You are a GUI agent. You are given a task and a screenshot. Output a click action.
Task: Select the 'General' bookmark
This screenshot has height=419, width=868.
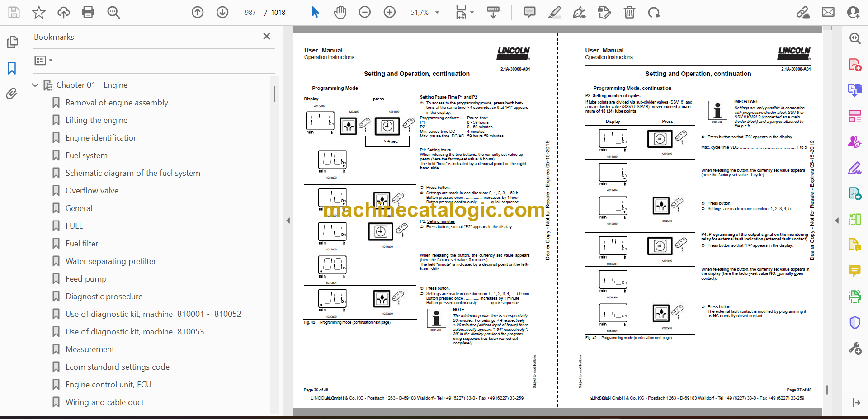tap(79, 208)
